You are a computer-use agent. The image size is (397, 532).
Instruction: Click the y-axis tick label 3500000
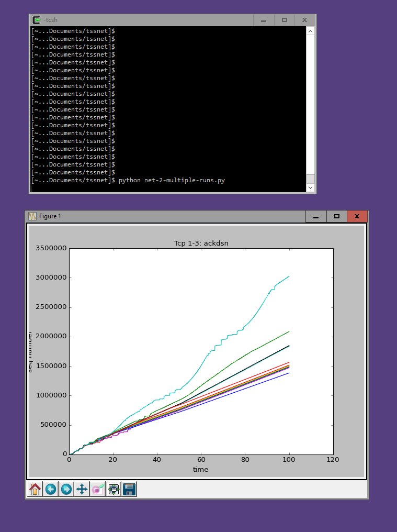coord(51,248)
